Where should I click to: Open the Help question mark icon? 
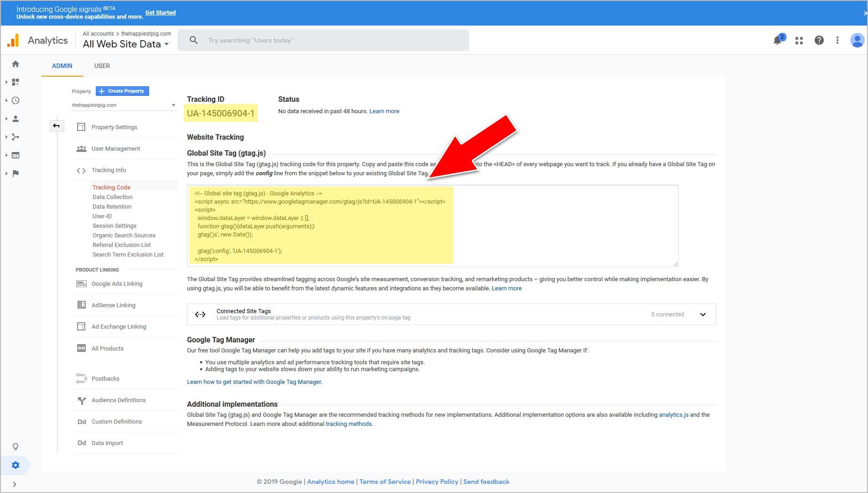click(819, 40)
